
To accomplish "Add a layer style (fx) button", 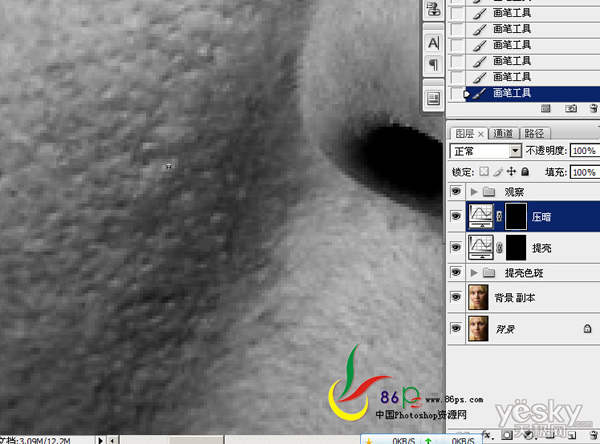I will [x=487, y=435].
